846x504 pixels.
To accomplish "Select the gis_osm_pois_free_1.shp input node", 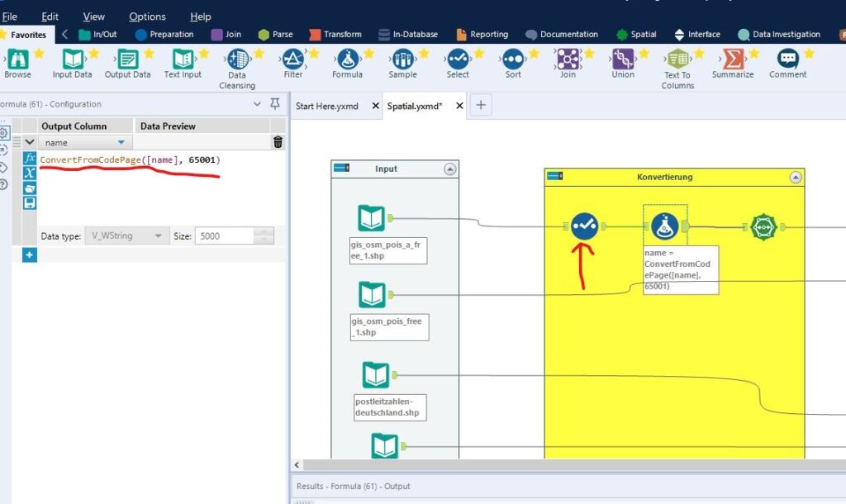I will click(373, 295).
